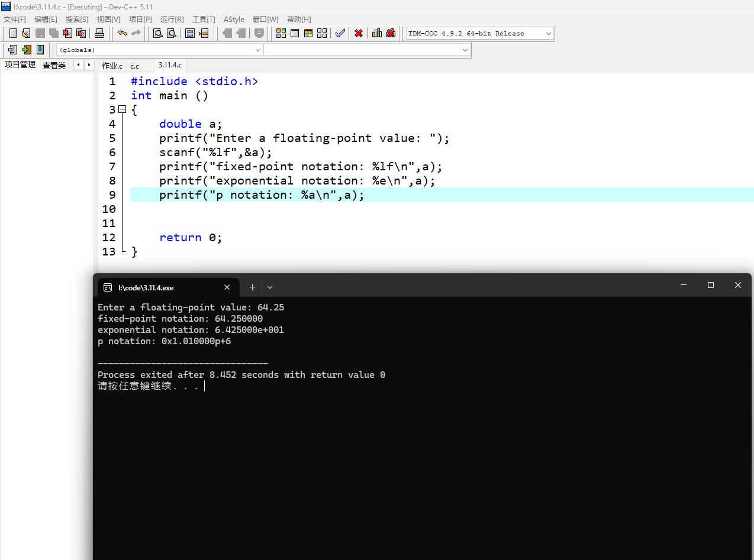
Task: Click the Goto line icon
Action: [x=204, y=33]
